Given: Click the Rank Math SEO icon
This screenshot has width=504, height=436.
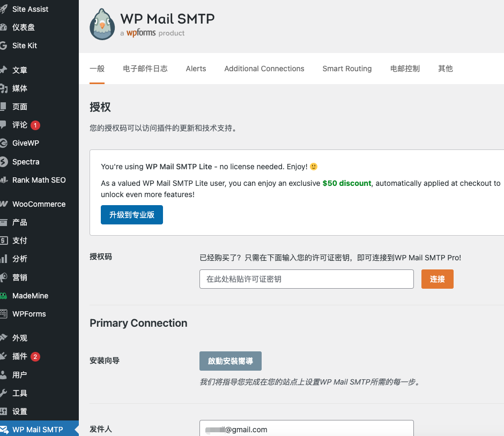Looking at the screenshot, I should click(3, 180).
